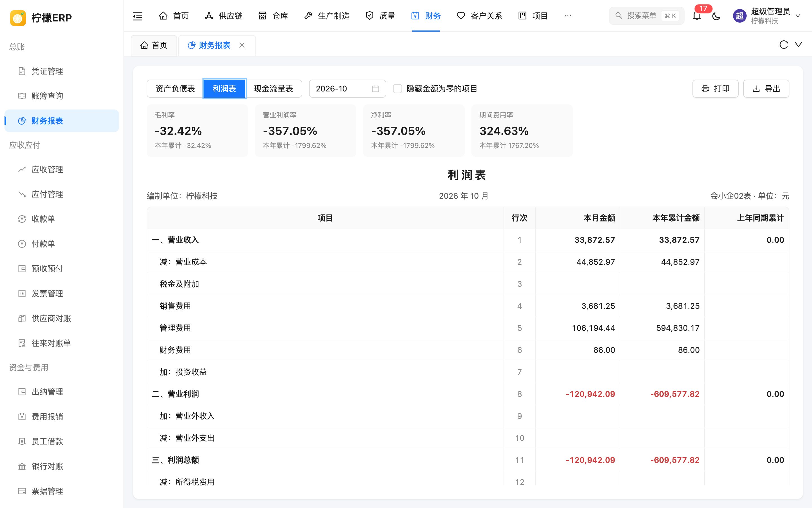Select 财务报表 sidebar item
This screenshot has height=508, width=812.
[62, 121]
